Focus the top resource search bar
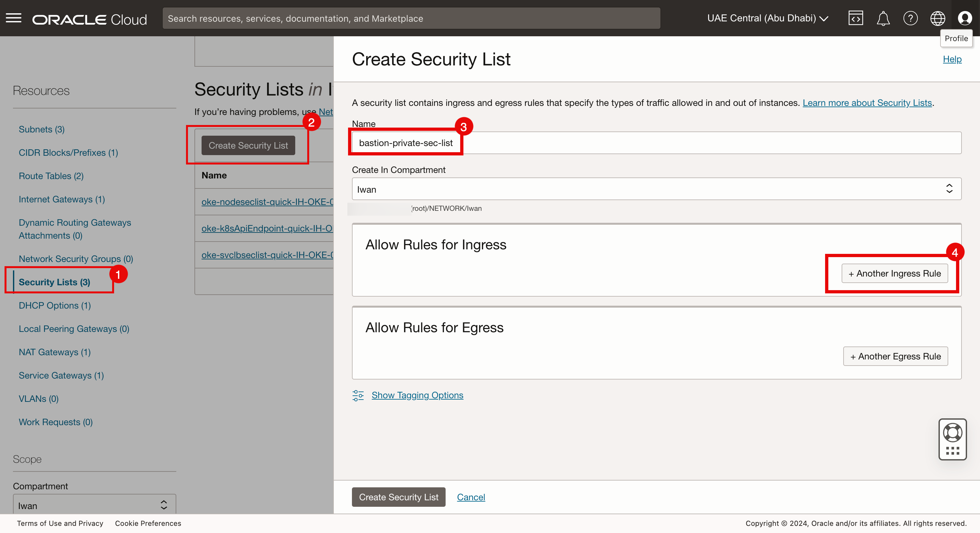The width and height of the screenshot is (980, 533). pyautogui.click(x=411, y=18)
